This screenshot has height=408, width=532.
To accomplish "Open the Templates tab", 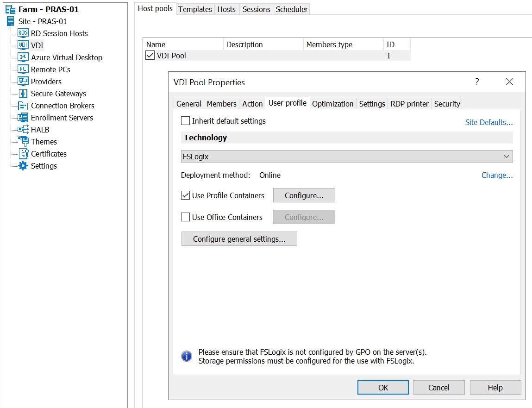I will click(195, 9).
